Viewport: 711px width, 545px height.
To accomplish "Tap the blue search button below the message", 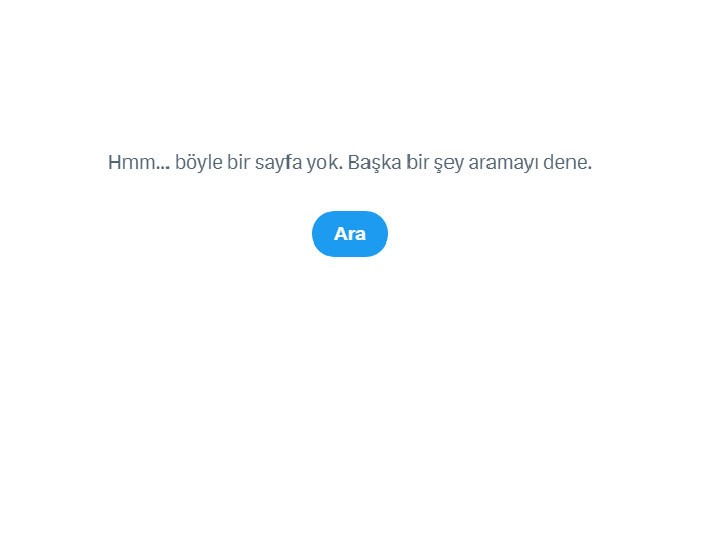I will [x=350, y=234].
